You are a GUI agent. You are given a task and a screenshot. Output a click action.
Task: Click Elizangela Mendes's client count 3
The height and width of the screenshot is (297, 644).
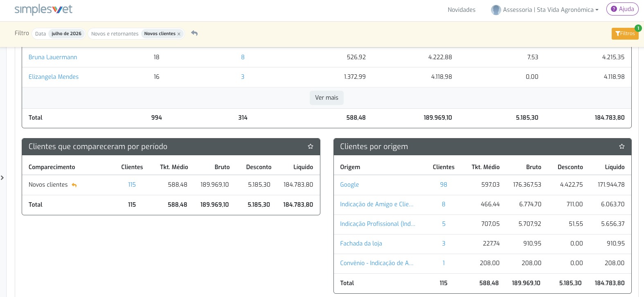[243, 77]
